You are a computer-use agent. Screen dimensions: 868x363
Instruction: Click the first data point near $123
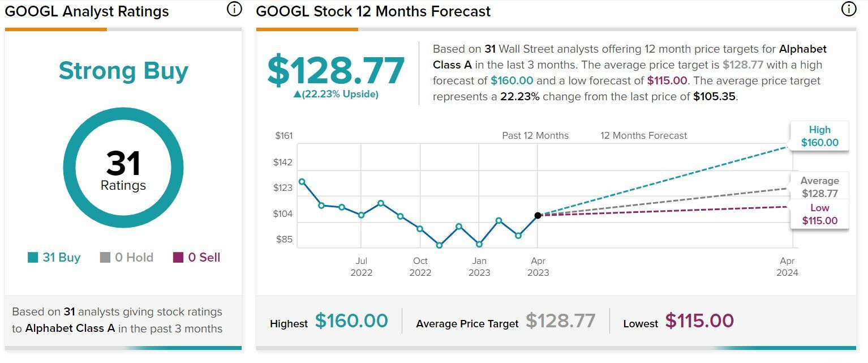[x=302, y=182]
